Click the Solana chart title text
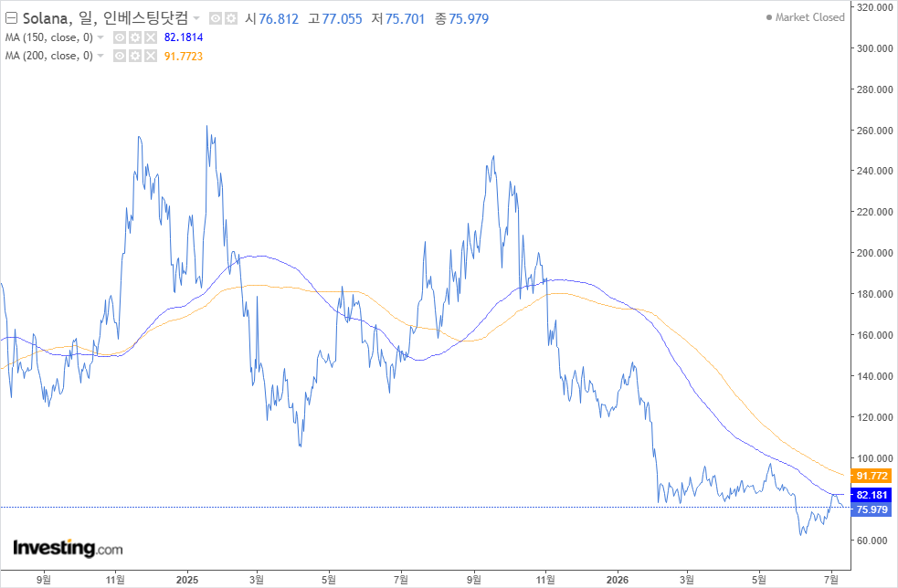This screenshot has width=898, height=588. [x=105, y=18]
